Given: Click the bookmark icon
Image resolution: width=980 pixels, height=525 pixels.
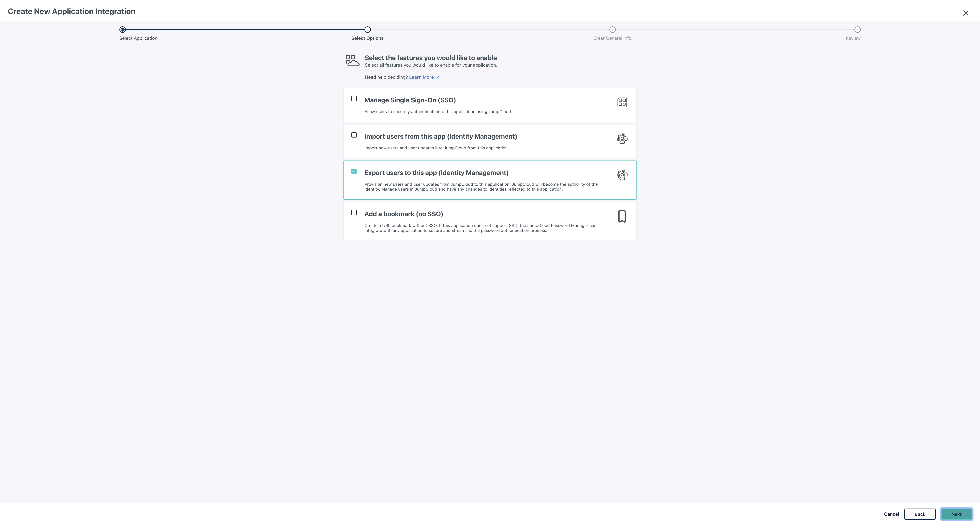Looking at the screenshot, I should [622, 216].
